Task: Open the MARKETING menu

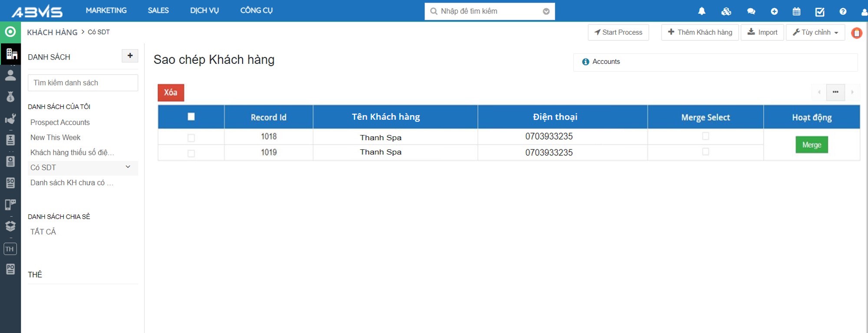Action: (x=106, y=10)
